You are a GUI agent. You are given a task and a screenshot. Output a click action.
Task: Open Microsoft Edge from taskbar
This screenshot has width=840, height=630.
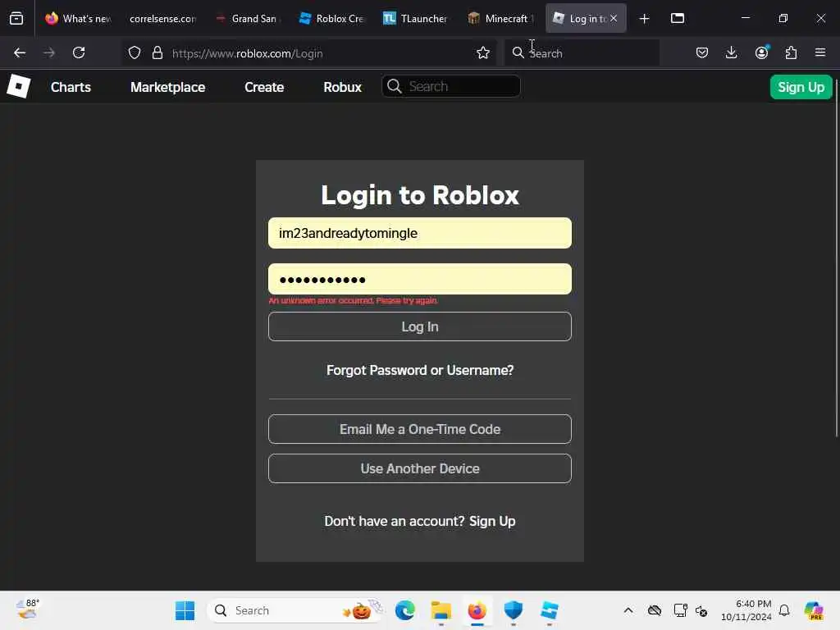405,610
